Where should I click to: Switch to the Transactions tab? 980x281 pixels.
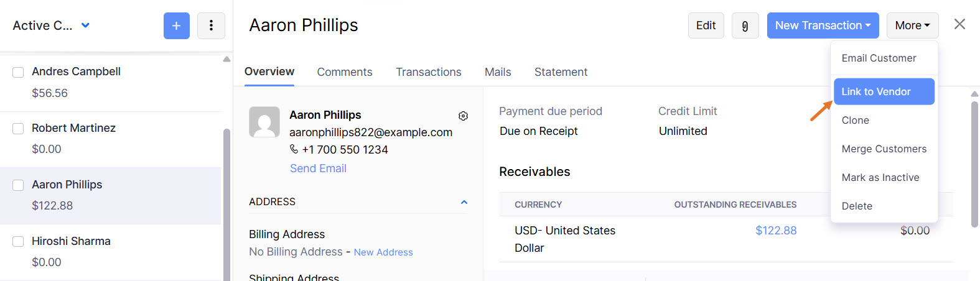click(x=429, y=72)
